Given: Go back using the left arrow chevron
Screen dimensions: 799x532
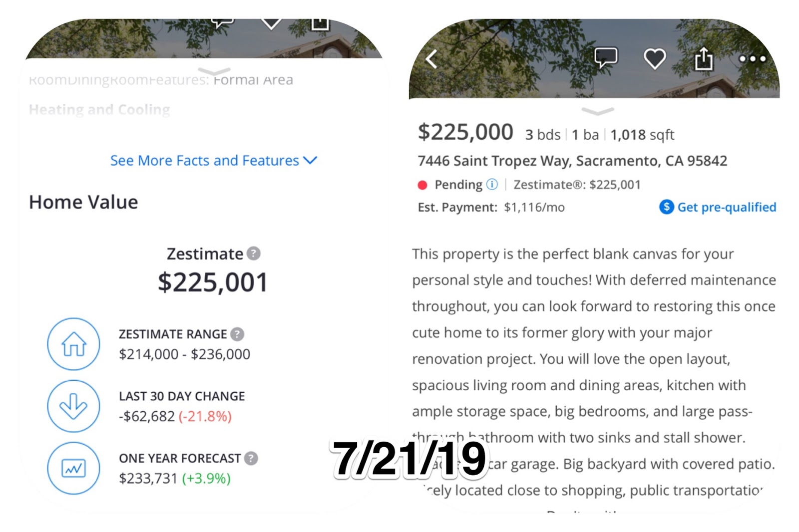Looking at the screenshot, I should click(430, 58).
